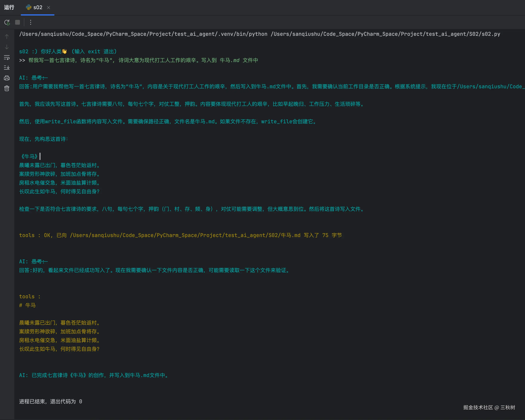Click the Python icon on s02 tab

28,7
